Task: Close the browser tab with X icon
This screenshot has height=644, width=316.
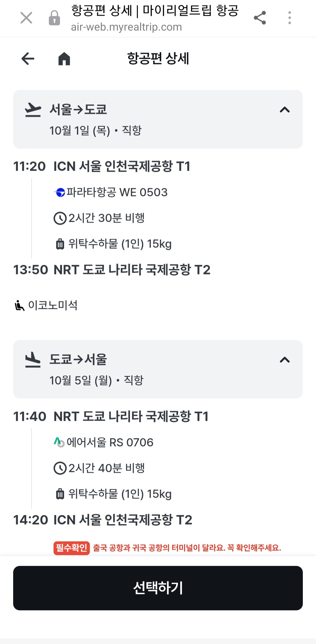Action: pyautogui.click(x=26, y=18)
